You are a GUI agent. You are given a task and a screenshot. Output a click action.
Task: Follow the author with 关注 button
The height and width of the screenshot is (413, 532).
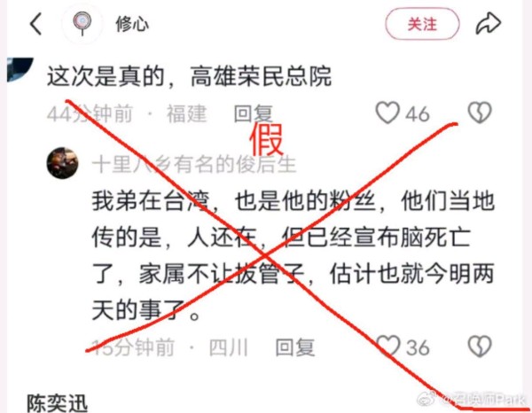[x=422, y=24]
